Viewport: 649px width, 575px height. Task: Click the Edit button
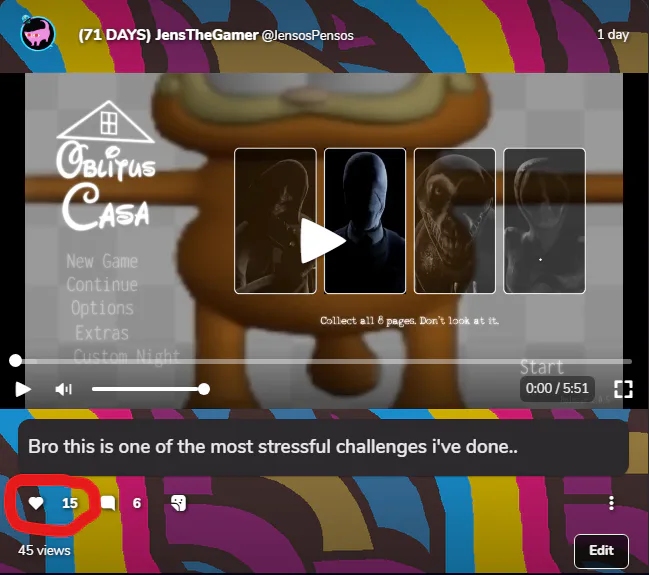pyautogui.click(x=601, y=551)
